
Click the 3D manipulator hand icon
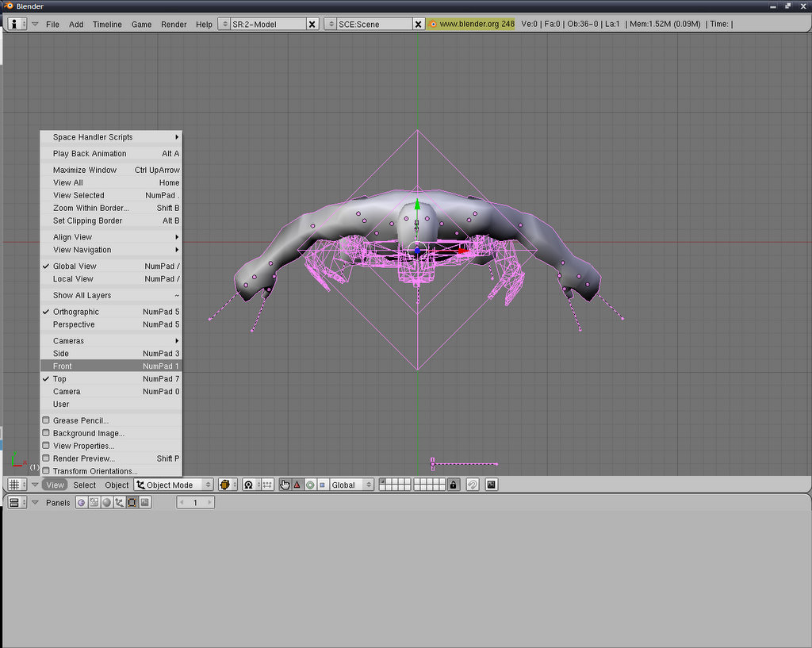coord(285,485)
